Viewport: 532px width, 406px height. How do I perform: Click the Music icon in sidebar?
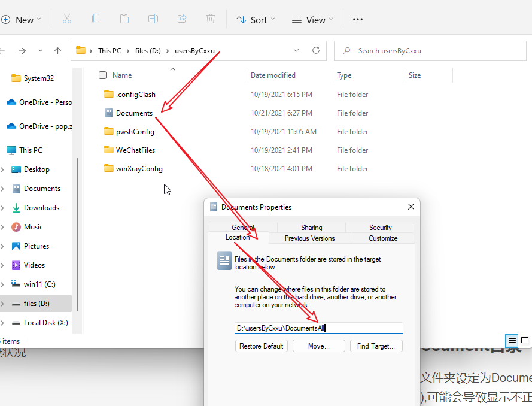(16, 227)
